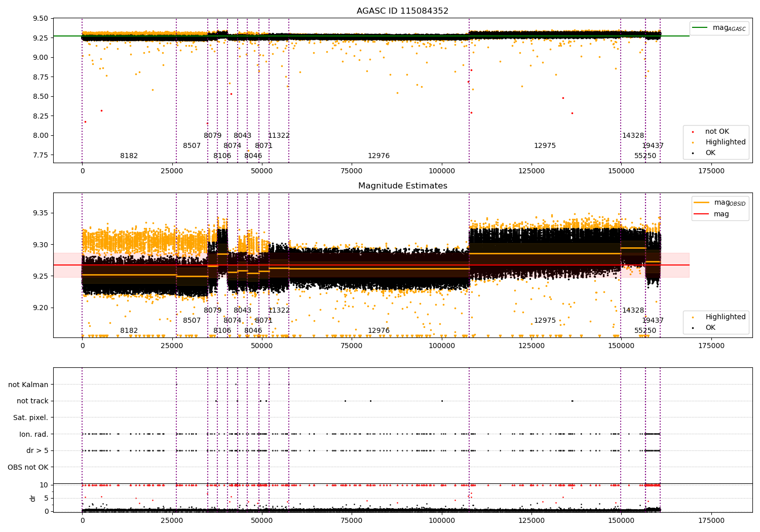Click the 9.35 y-axis tick label

pos(40,213)
